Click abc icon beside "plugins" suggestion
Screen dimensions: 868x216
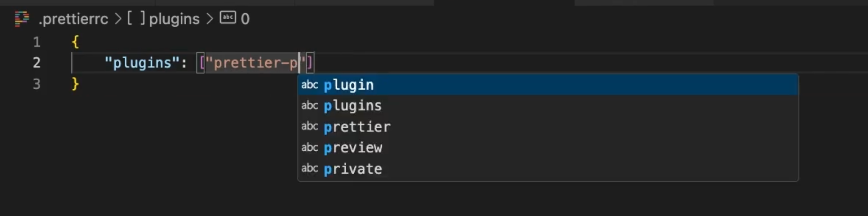(x=310, y=106)
